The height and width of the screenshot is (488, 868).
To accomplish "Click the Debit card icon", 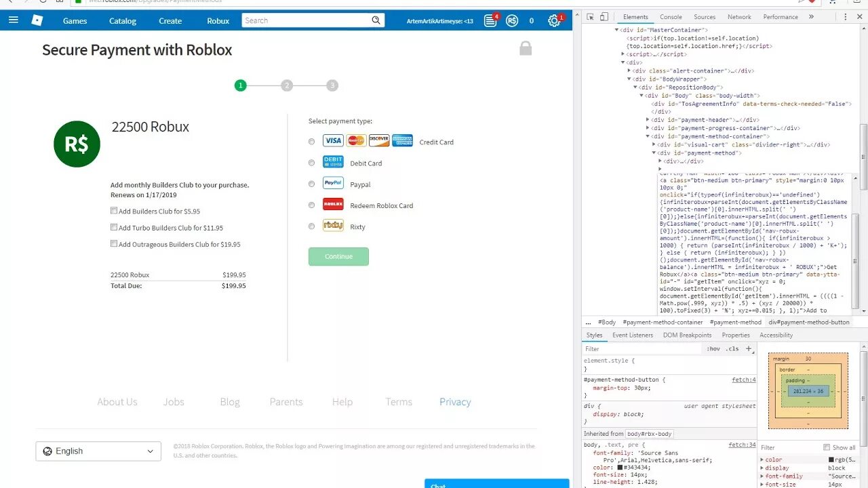I will pos(333,162).
